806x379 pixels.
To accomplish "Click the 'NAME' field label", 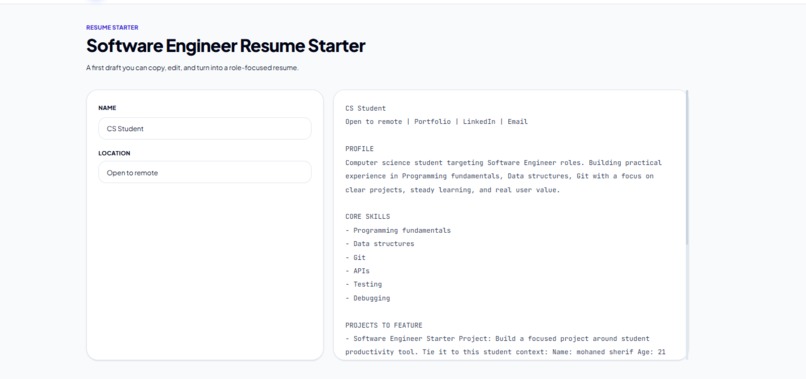I will click(107, 108).
